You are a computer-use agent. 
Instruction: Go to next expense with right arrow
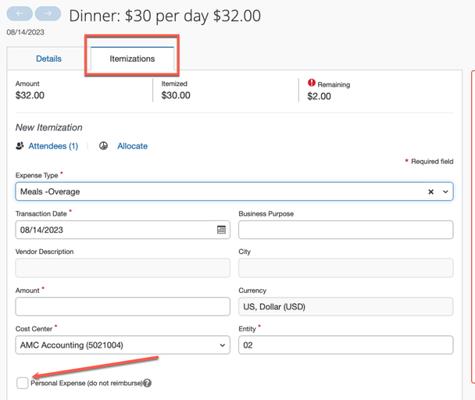tap(48, 14)
